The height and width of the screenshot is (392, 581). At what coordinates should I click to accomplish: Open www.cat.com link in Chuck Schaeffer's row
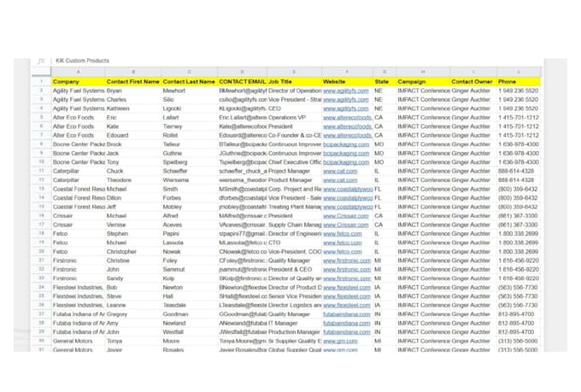[x=340, y=171]
